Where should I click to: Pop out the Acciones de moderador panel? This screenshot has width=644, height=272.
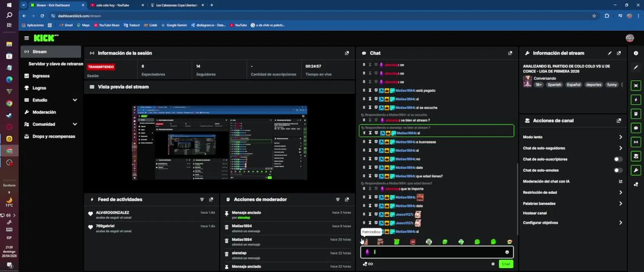pyautogui.click(x=347, y=199)
